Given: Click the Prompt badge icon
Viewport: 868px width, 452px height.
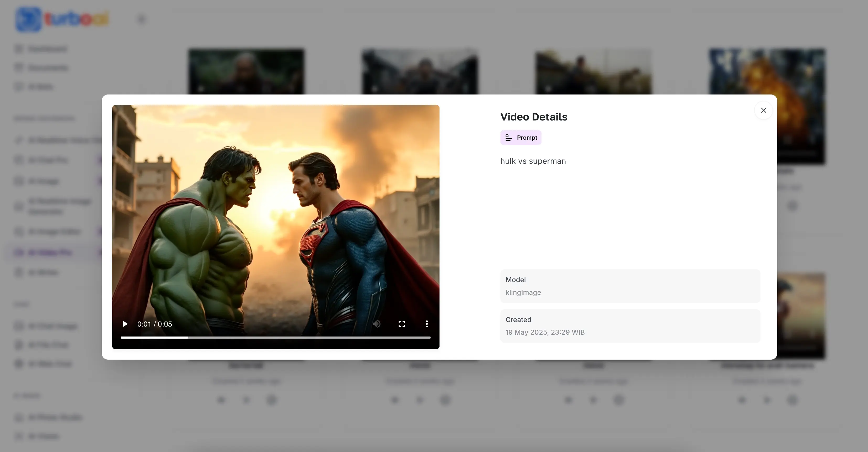Looking at the screenshot, I should click(508, 137).
